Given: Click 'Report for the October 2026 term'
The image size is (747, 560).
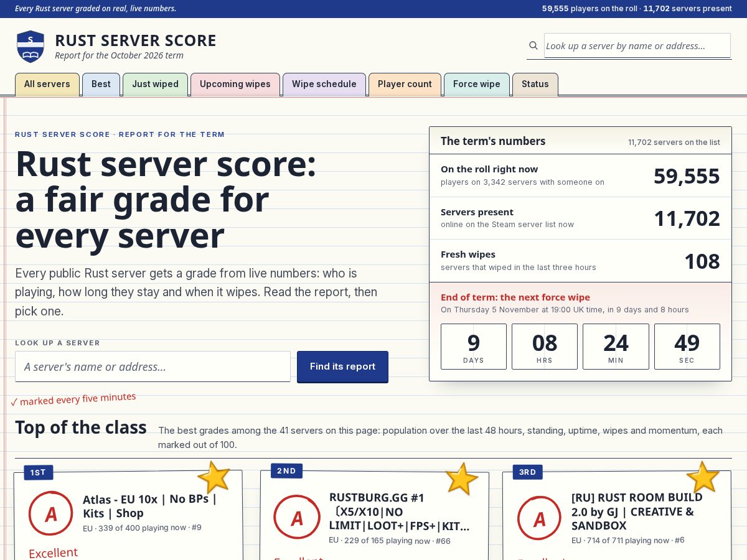Looking at the screenshot, I should [119, 55].
